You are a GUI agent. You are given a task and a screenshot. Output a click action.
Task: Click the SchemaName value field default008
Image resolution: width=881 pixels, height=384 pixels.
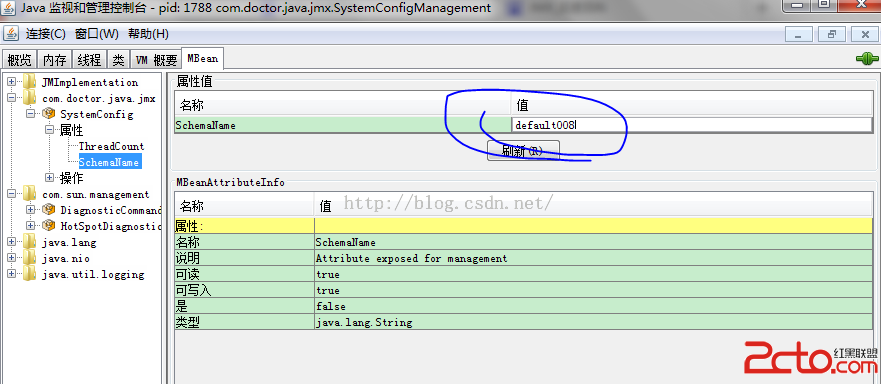pyautogui.click(x=692, y=125)
